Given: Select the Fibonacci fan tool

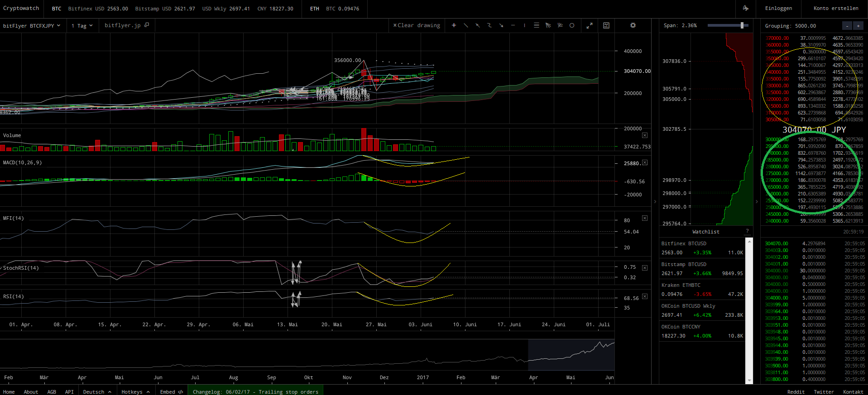Looking at the screenshot, I should coord(548,25).
